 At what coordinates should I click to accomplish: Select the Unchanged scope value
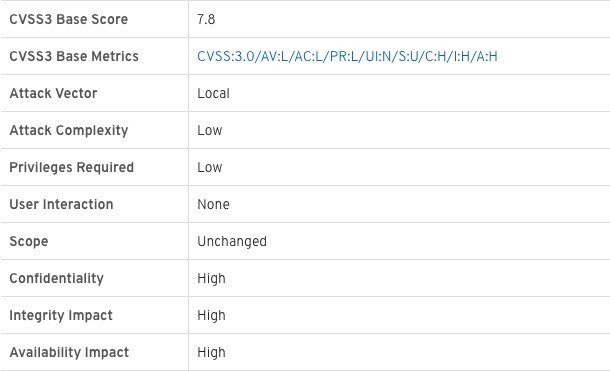[232, 242]
